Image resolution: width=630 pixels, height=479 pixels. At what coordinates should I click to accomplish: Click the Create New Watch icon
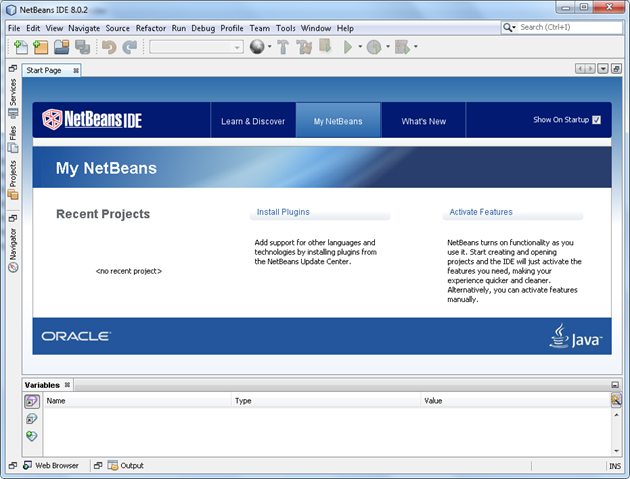coord(32,436)
